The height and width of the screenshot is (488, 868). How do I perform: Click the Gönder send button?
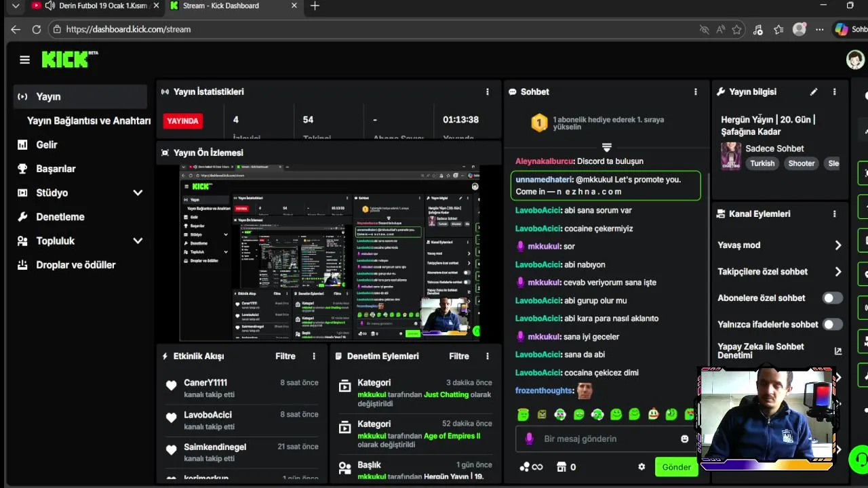pyautogui.click(x=676, y=467)
